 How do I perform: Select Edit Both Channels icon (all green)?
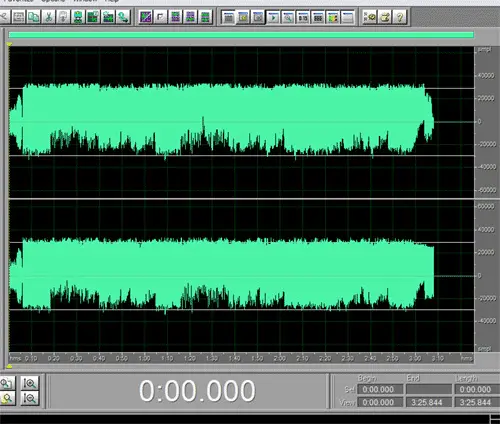(205, 17)
